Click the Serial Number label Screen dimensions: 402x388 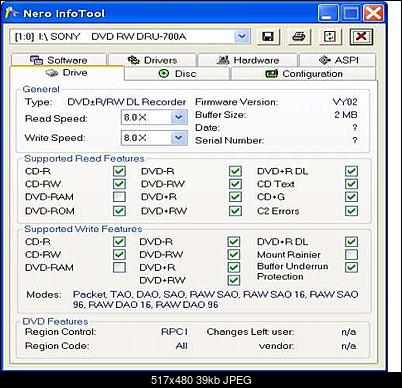click(x=229, y=140)
